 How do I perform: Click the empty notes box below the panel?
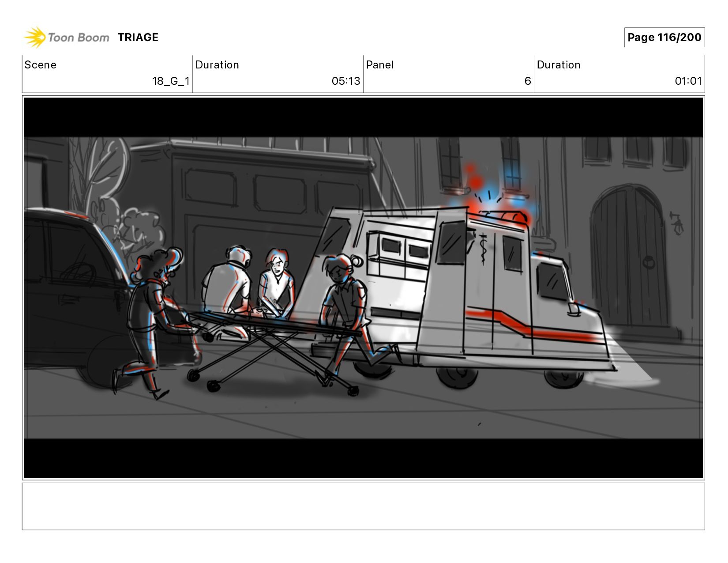point(363,506)
